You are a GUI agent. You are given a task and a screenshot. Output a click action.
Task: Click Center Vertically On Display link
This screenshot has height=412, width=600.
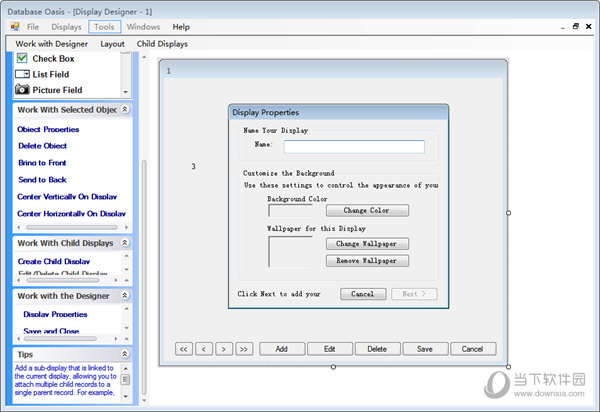(67, 197)
